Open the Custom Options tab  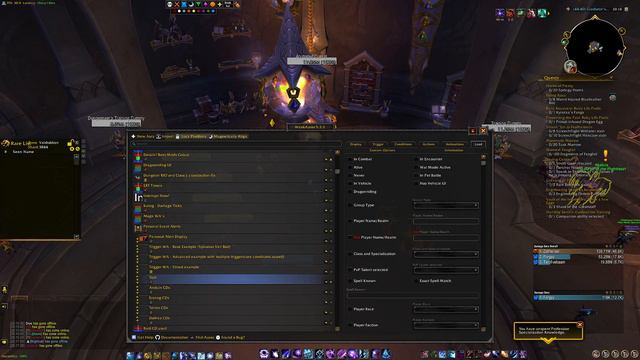[382, 150]
